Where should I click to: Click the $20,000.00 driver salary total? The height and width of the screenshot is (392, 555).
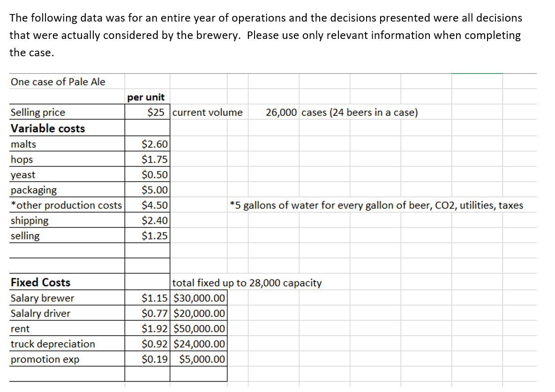tap(199, 313)
